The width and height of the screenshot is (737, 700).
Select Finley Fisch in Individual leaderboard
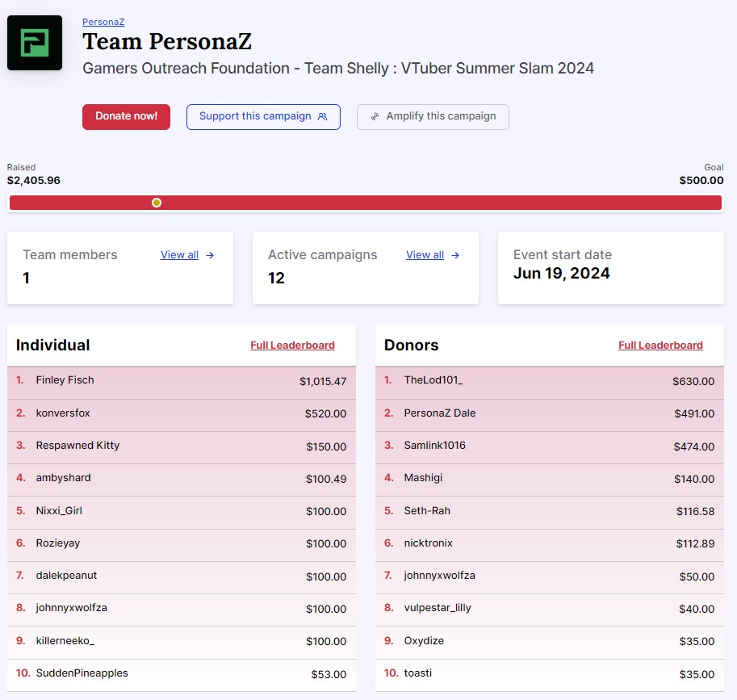pyautogui.click(x=182, y=383)
